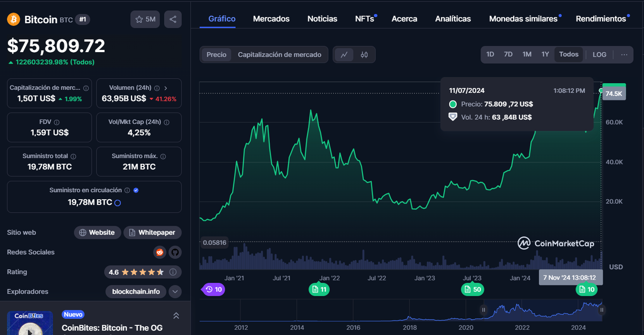The width and height of the screenshot is (644, 335).
Task: Open the blockchain.info explorer link
Action: tap(136, 292)
